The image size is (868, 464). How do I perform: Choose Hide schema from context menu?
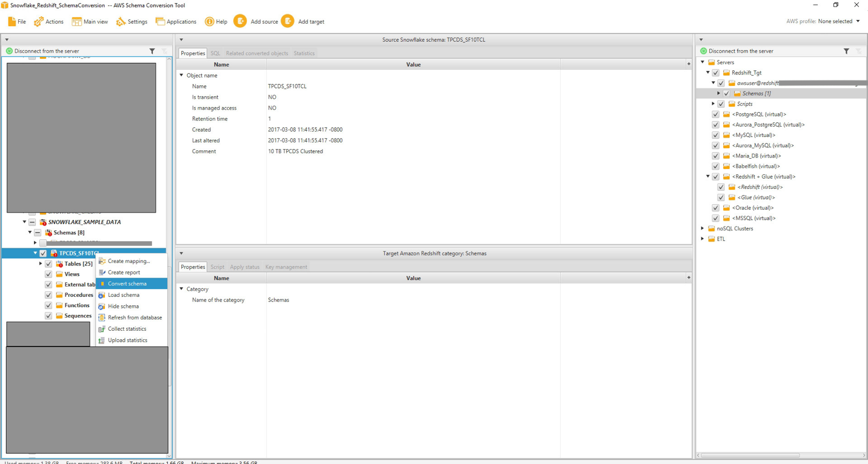132,307
